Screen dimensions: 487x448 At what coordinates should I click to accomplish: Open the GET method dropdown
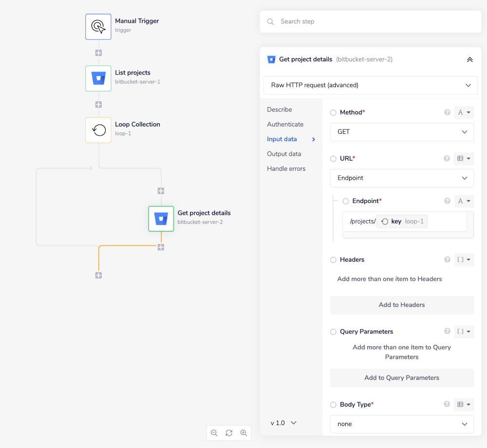click(402, 132)
